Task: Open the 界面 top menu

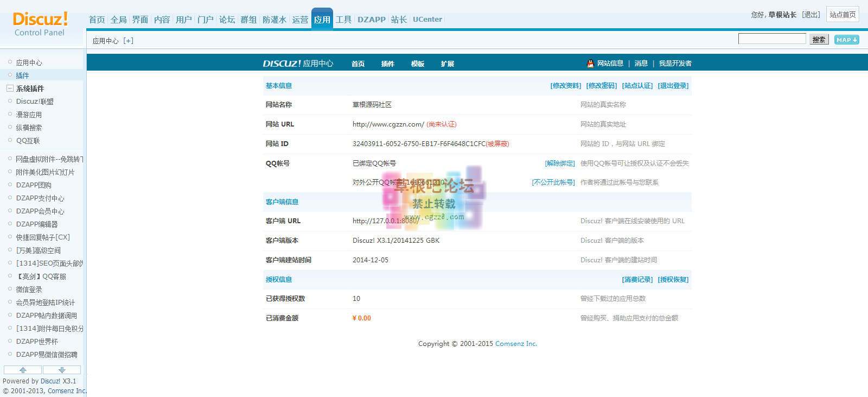Action: (140, 20)
